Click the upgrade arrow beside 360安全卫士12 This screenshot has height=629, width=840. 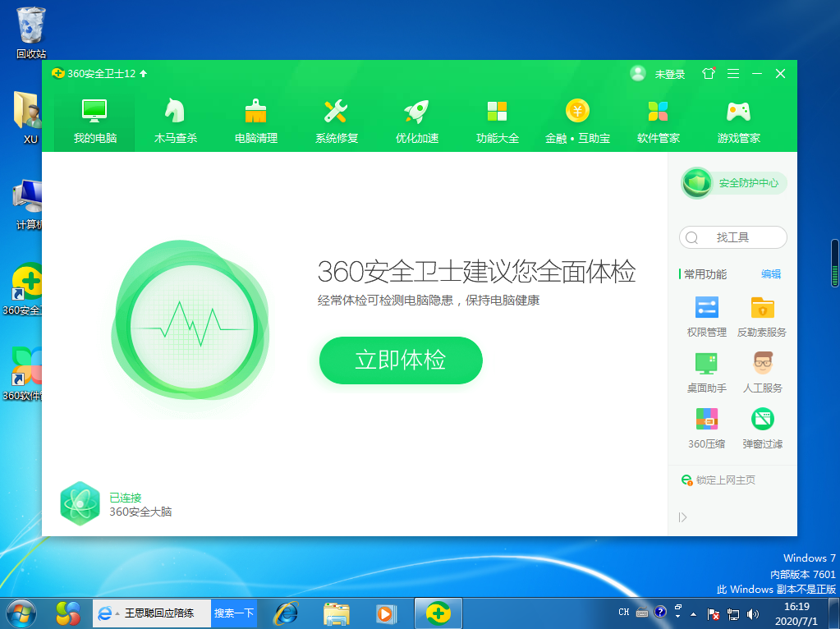[x=144, y=74]
